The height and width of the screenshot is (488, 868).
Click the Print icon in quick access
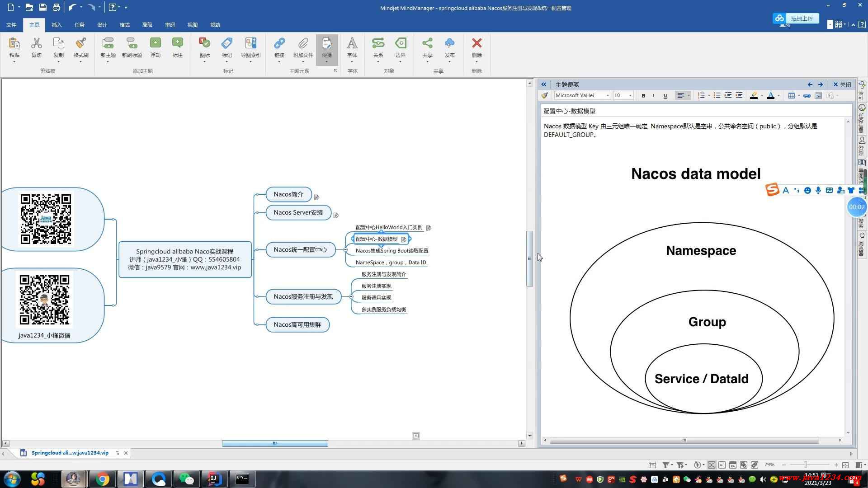click(56, 7)
